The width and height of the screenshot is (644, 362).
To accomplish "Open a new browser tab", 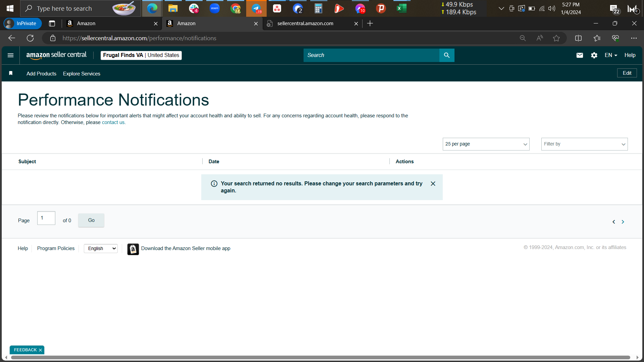I will 370,23.
